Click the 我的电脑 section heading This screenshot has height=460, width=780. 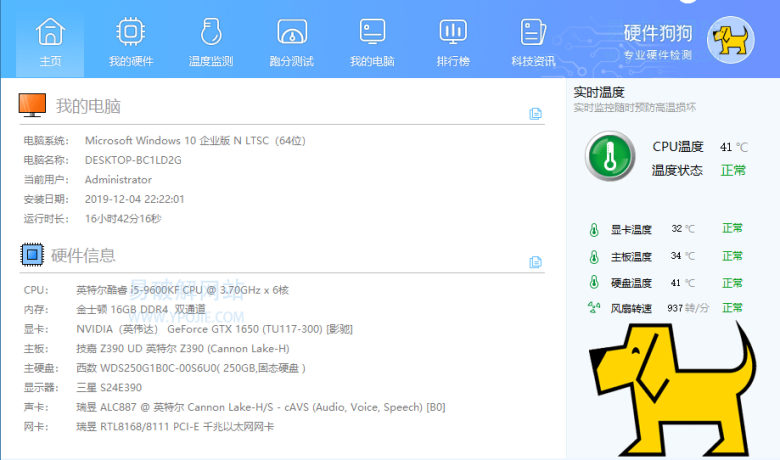[88, 106]
